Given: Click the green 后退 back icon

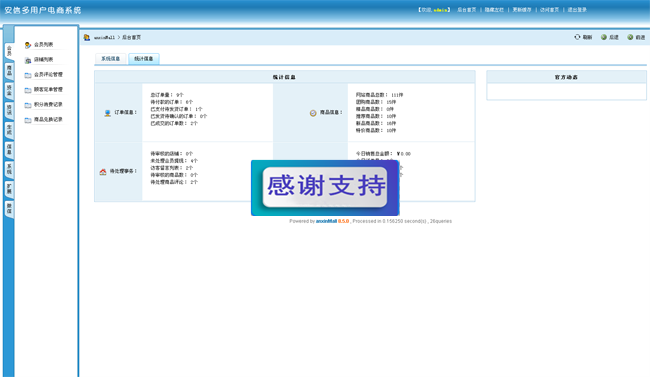Looking at the screenshot, I should pyautogui.click(x=604, y=37).
